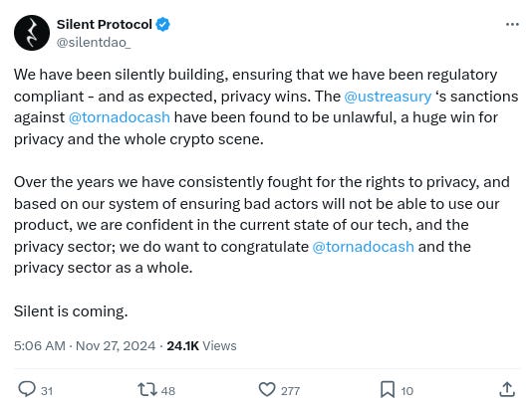The width and height of the screenshot is (532, 407).
Task: Open first @tornadocash mention link
Action: point(120,117)
